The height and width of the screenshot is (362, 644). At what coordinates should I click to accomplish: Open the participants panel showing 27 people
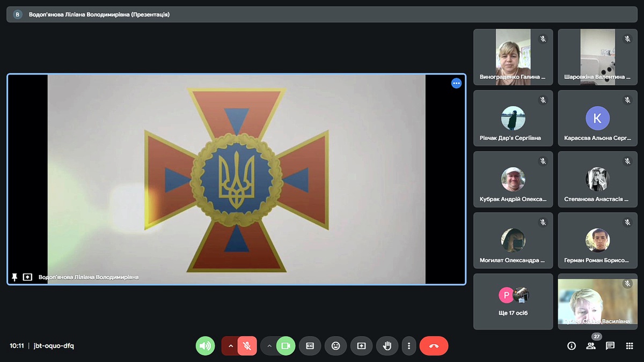point(591,346)
